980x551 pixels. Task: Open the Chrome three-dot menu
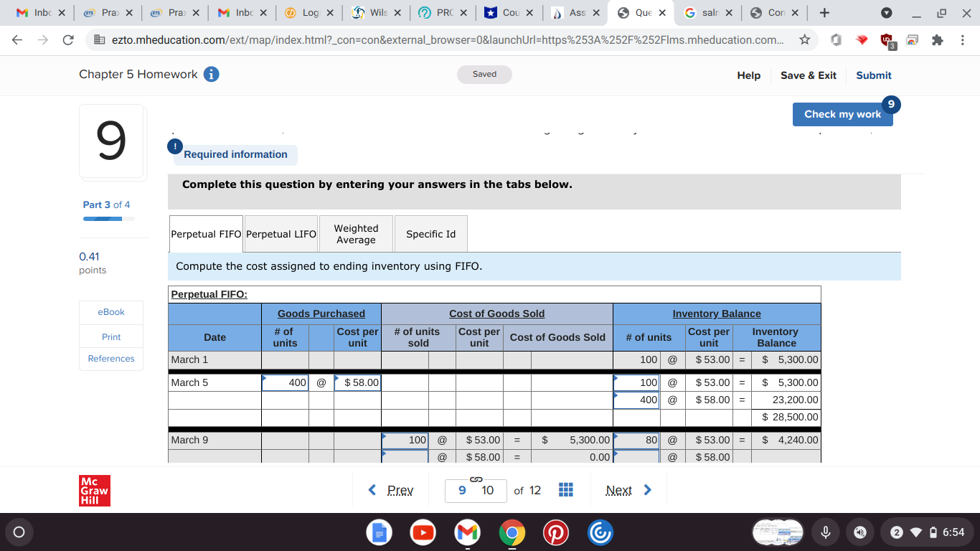(962, 41)
